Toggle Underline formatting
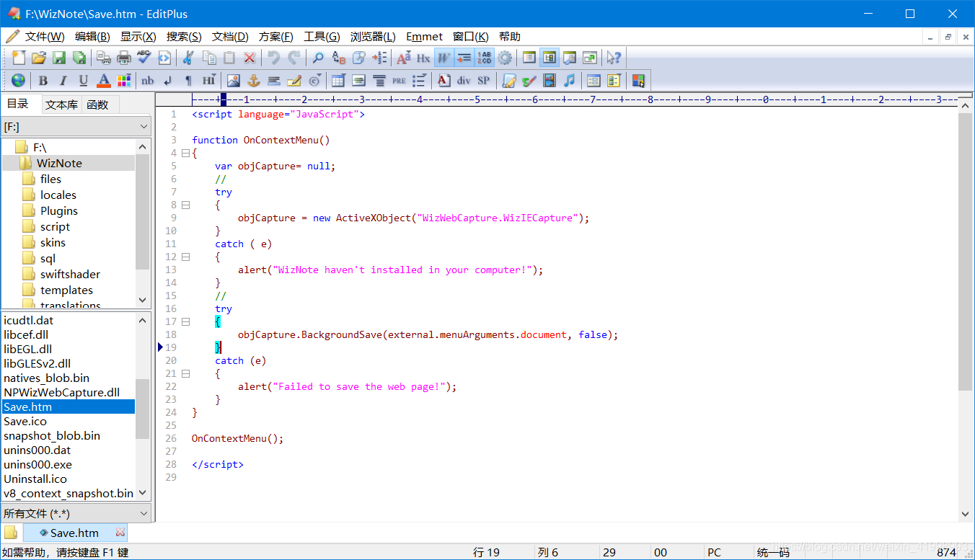 (84, 80)
